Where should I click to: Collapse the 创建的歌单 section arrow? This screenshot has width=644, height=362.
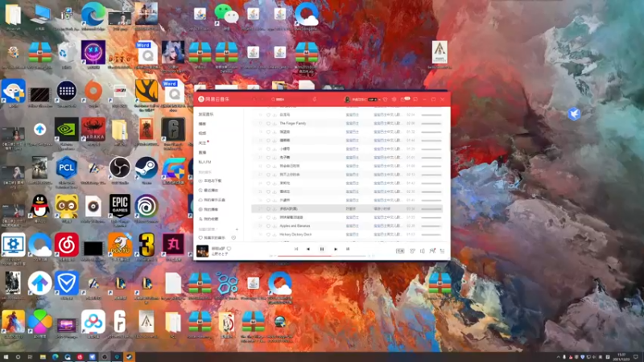pos(217,229)
